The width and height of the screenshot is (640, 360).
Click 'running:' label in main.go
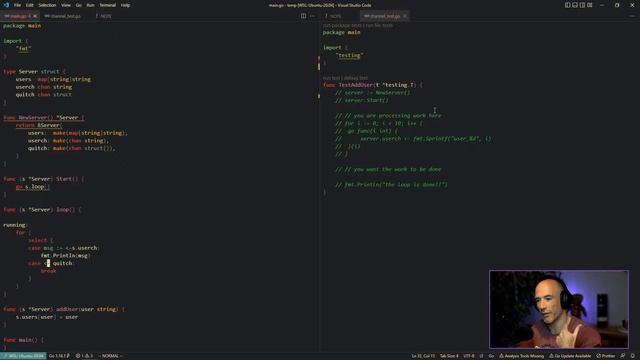tap(15, 225)
